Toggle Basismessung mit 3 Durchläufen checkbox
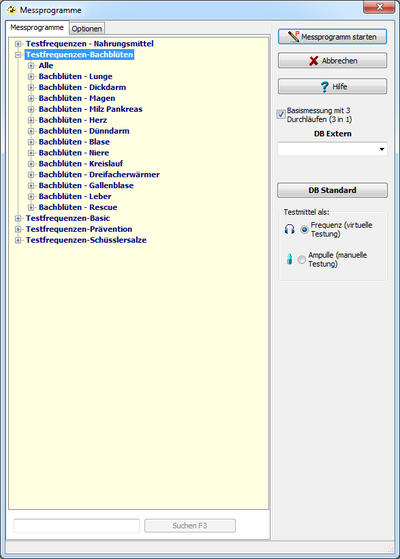The height and width of the screenshot is (559, 400). (281, 114)
